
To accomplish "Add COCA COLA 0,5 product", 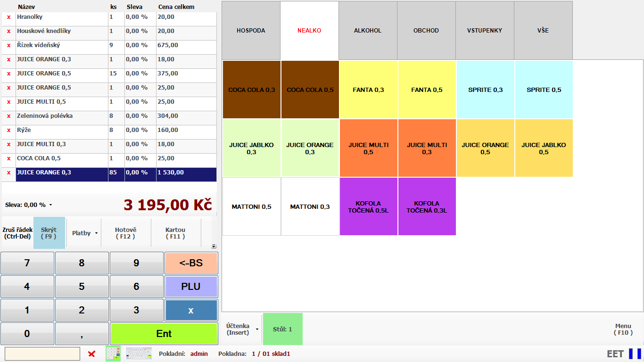I will click(310, 90).
